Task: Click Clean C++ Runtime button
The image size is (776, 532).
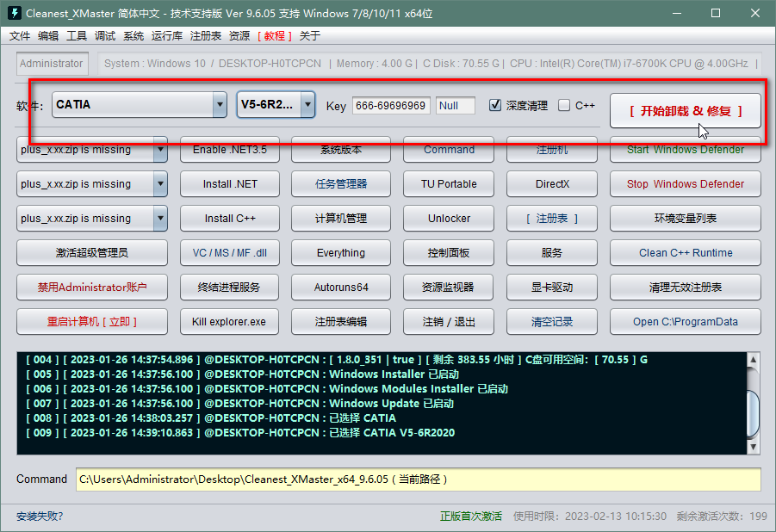Action: (686, 253)
